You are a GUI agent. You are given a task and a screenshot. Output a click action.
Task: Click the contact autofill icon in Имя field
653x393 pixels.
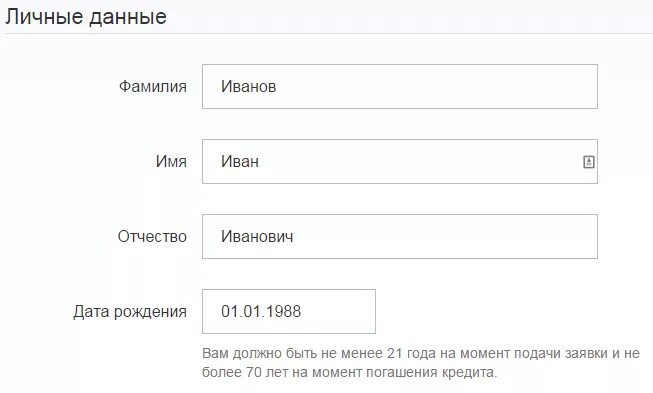coord(588,162)
